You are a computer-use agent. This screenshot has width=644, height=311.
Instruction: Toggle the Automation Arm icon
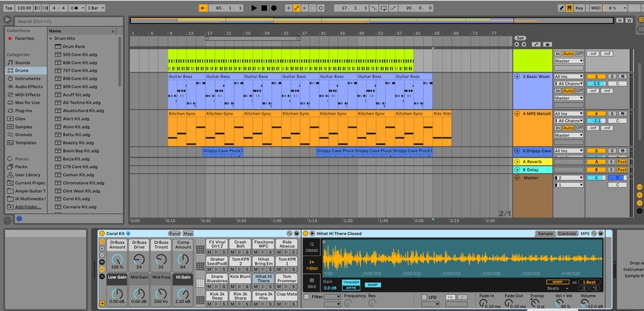(x=297, y=8)
